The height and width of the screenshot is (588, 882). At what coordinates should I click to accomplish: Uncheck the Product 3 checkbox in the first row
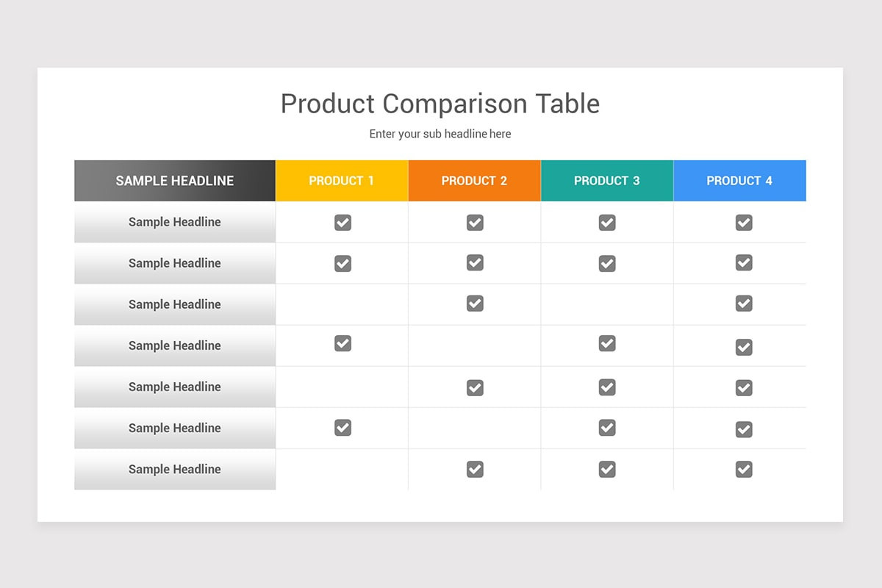(x=607, y=223)
